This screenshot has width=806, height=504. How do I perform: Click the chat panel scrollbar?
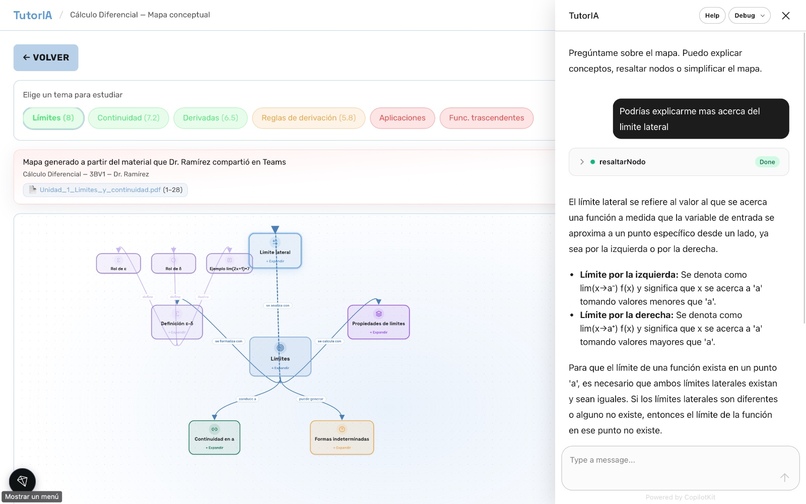tap(803, 177)
